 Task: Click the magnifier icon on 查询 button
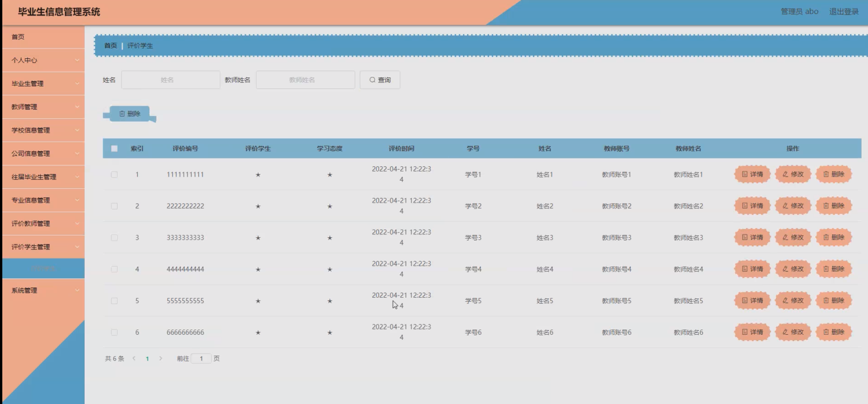coord(373,80)
